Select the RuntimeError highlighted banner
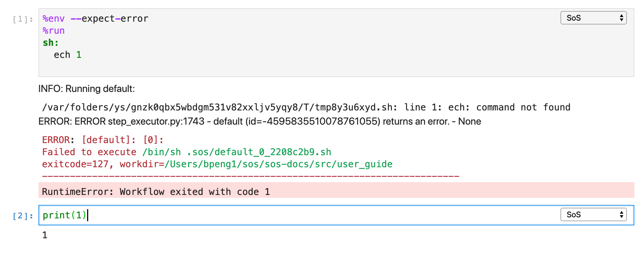The image size is (644, 256). click(x=156, y=192)
